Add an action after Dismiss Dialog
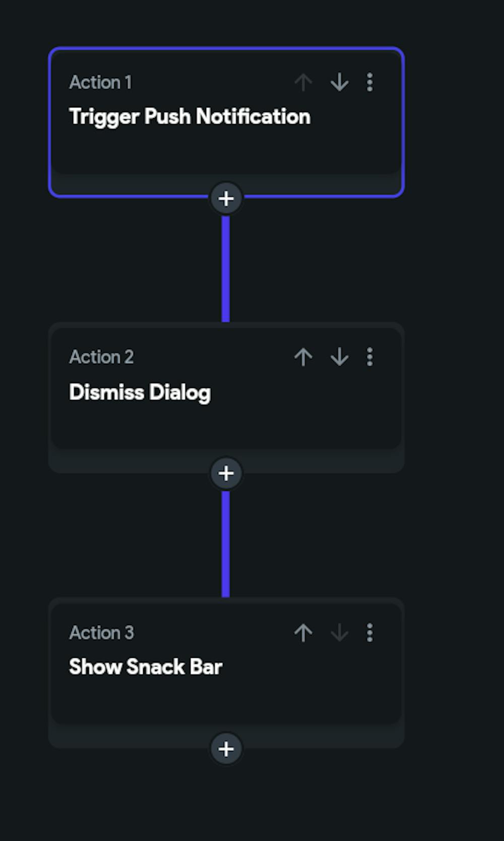Image resolution: width=504 pixels, height=841 pixels. [226, 473]
